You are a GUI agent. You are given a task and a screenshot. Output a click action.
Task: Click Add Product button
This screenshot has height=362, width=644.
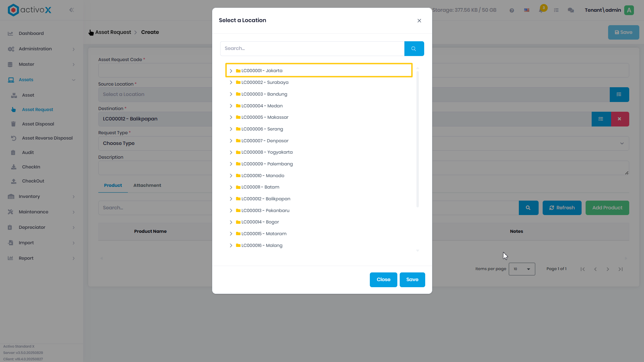[607, 208]
